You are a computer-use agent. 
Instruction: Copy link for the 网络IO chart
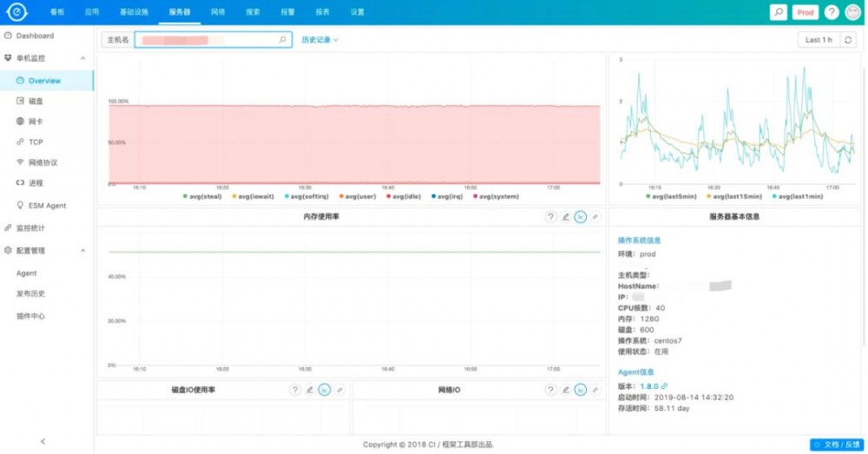pyautogui.click(x=595, y=390)
